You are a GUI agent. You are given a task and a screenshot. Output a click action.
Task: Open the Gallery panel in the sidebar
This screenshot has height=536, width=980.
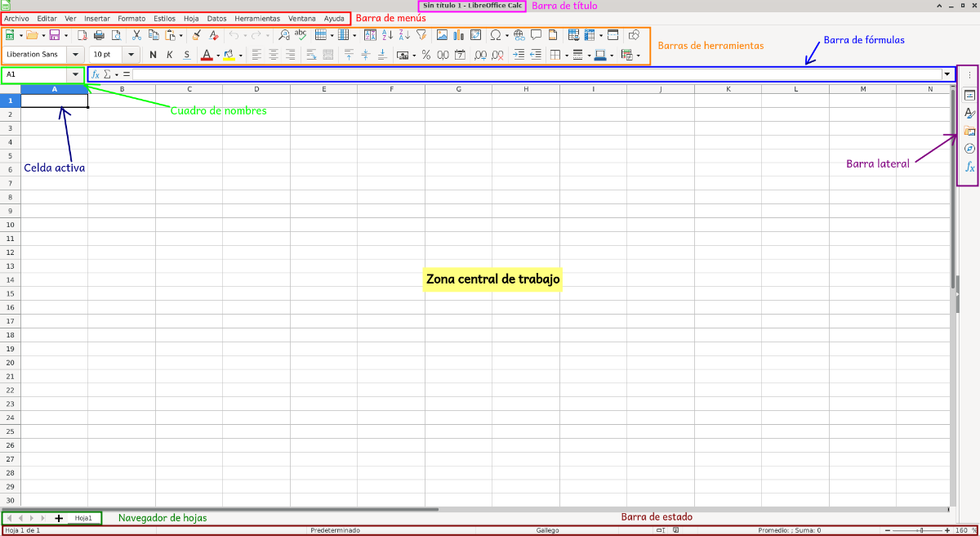coord(969,131)
